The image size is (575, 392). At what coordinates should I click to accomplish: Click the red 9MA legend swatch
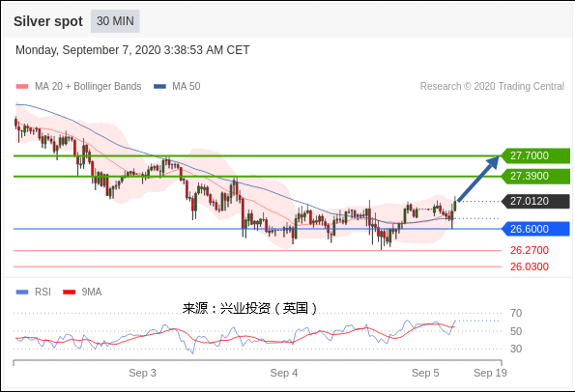(69, 292)
